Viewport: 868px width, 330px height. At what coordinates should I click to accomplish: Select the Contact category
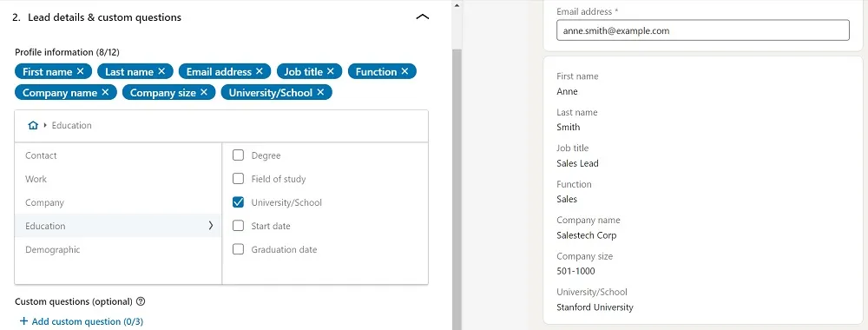pyautogui.click(x=118, y=155)
